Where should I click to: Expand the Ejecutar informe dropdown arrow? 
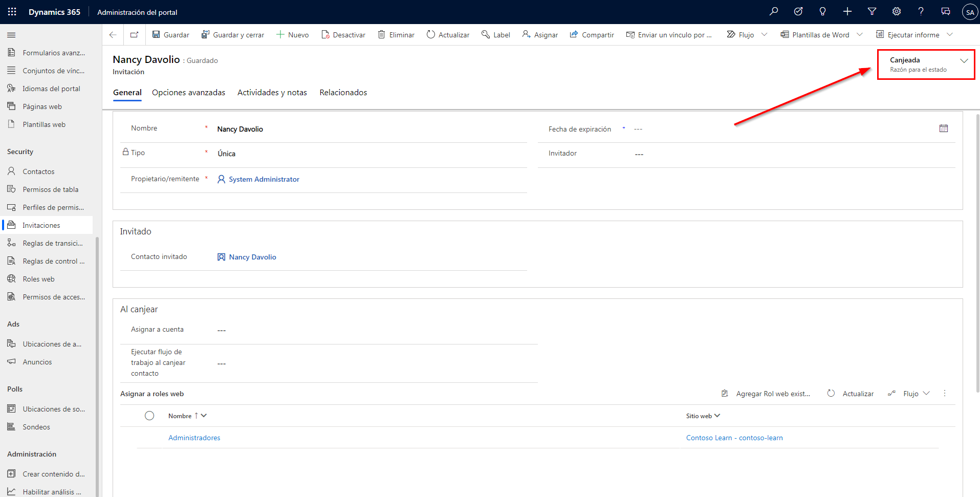coord(950,35)
